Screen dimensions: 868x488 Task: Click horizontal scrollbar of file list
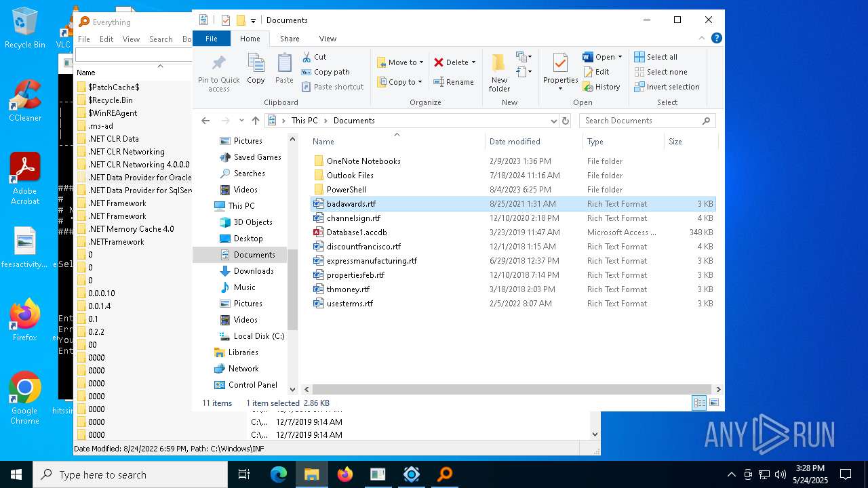[x=512, y=390]
